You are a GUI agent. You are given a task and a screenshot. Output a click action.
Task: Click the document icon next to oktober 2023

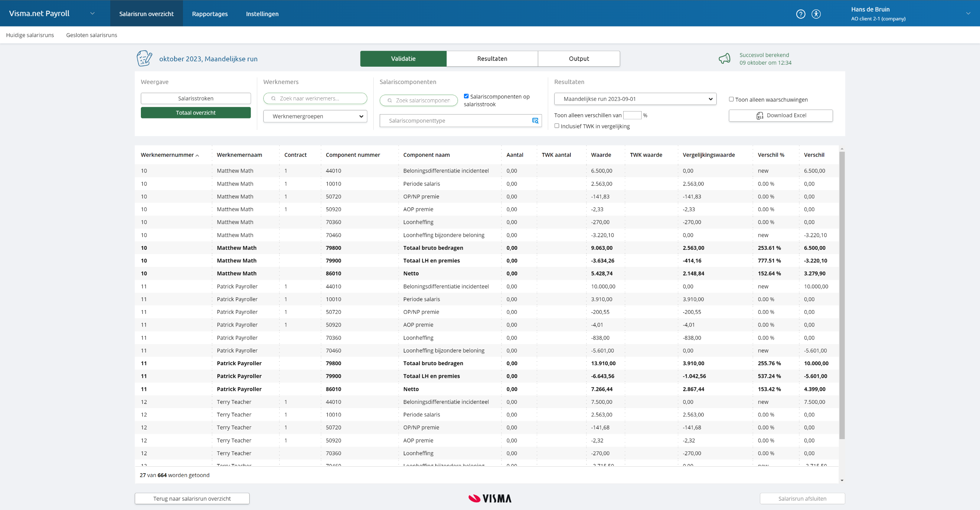(x=144, y=59)
